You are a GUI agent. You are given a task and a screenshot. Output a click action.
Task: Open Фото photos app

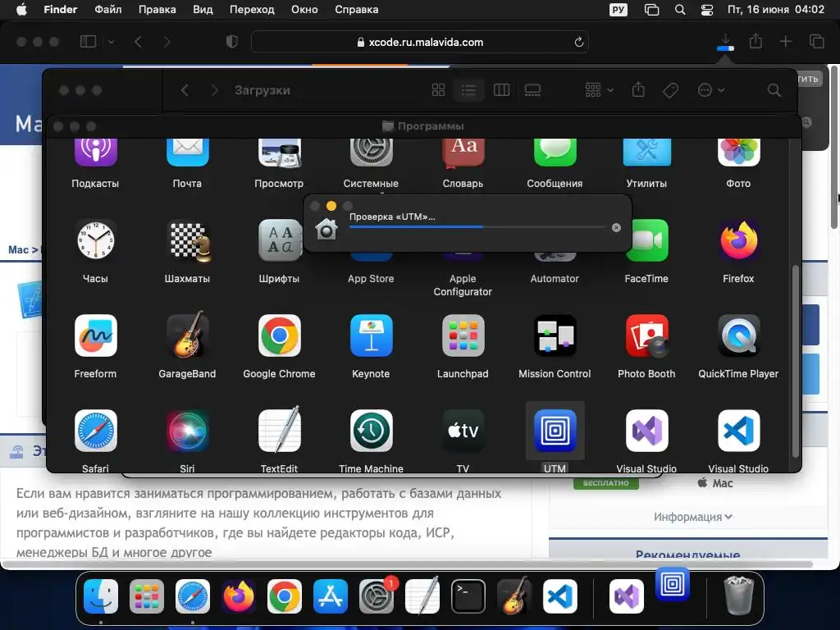738,153
